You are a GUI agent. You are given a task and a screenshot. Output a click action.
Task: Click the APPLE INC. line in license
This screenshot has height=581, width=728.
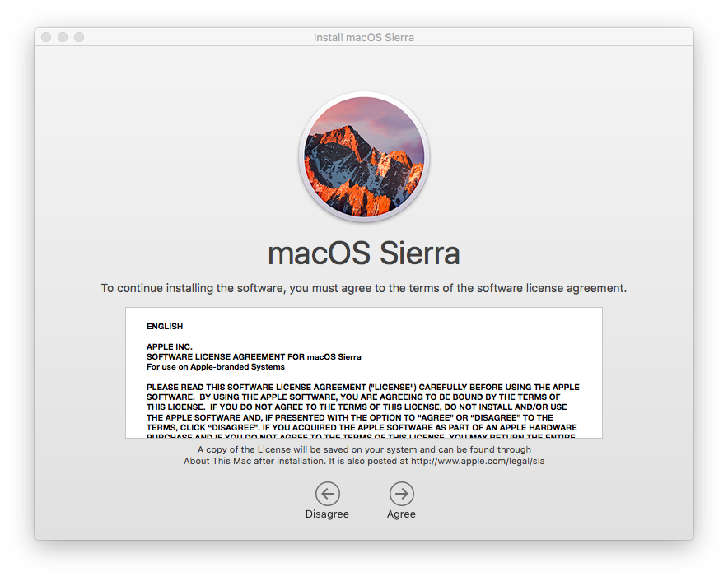170,346
